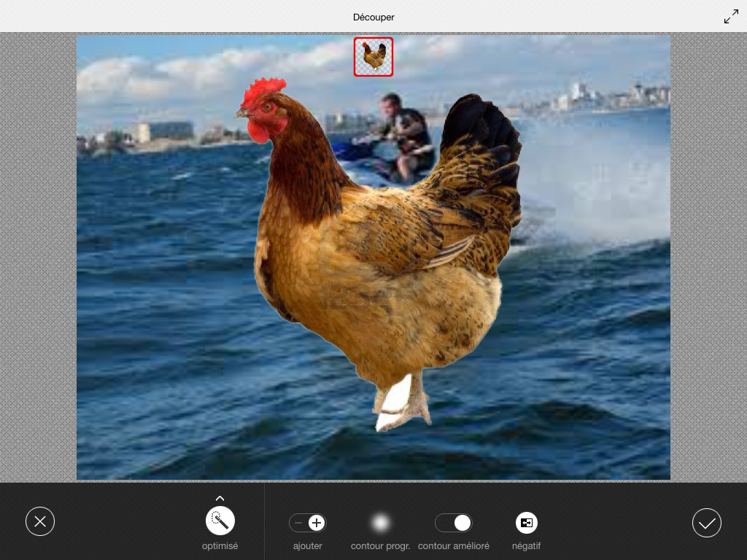Tap the négatif label
The width and height of the screenshot is (747, 560).
coord(527,546)
